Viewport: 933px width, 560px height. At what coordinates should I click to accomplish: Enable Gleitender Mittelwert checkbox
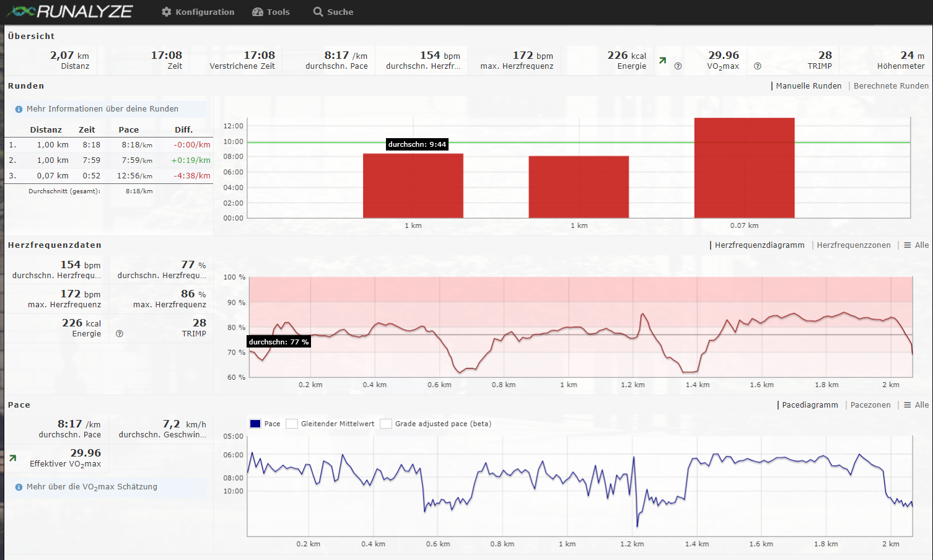292,424
